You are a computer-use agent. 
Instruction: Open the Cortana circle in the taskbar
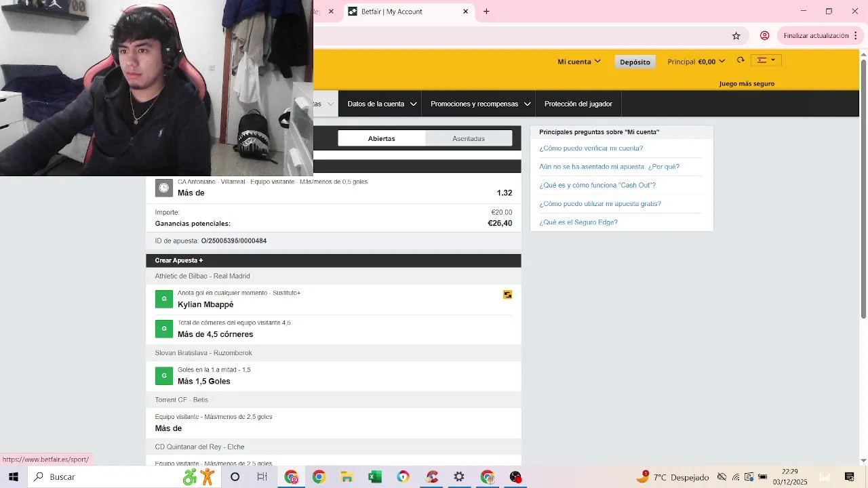coord(235,477)
